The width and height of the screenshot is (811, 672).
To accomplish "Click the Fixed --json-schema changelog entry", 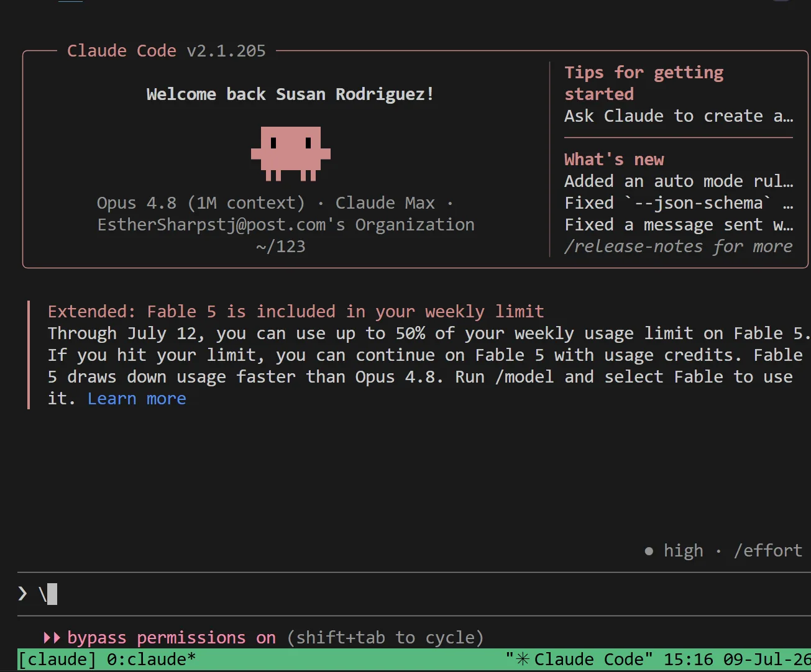I will point(679,203).
